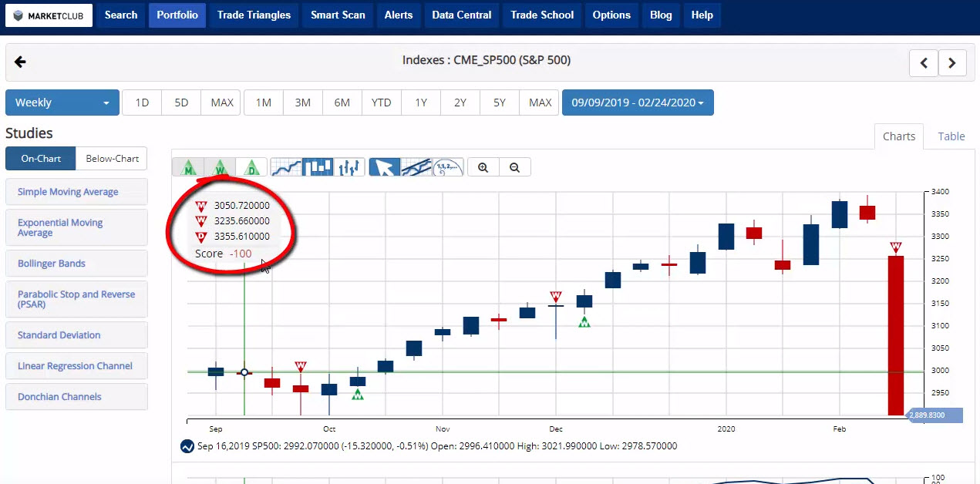Screen dimensions: 980x484
Task: Open the Trade School menu
Action: 542,15
